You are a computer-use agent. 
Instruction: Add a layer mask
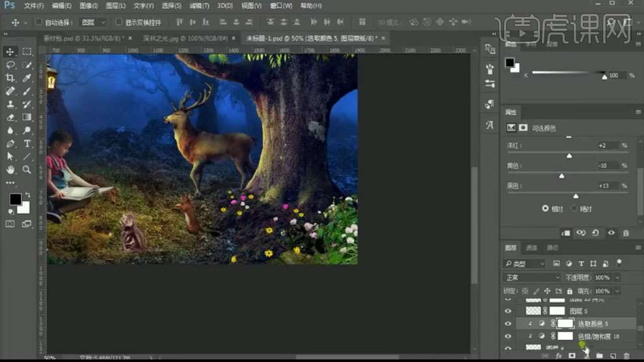[572, 356]
